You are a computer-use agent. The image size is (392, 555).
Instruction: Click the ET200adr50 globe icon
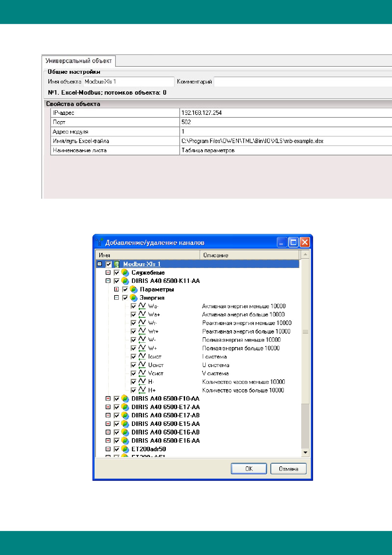tap(125, 449)
